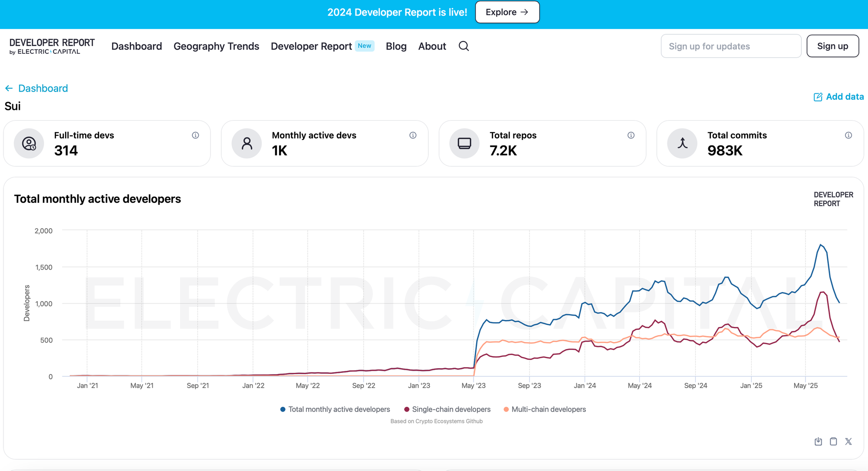
Task: Open Total repos info icon
Action: pos(631,135)
